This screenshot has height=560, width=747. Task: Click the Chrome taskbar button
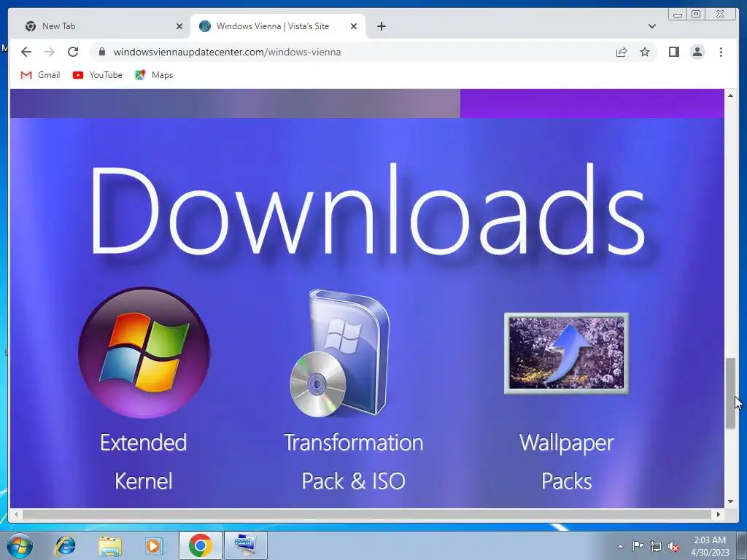tap(200, 545)
